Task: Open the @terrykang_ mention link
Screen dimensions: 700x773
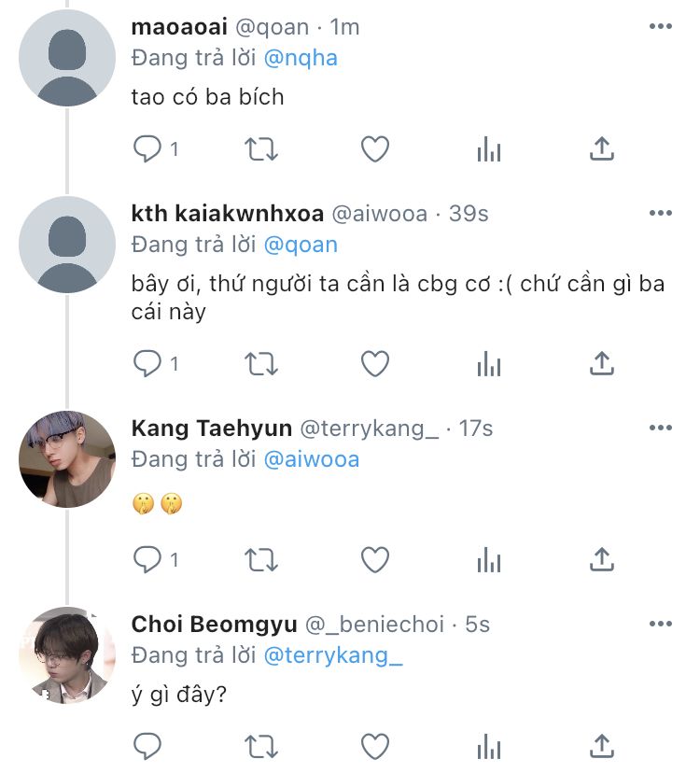Action: 333,655
